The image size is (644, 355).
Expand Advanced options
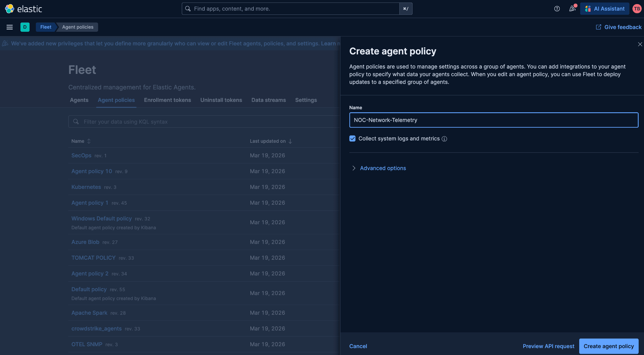click(379, 168)
